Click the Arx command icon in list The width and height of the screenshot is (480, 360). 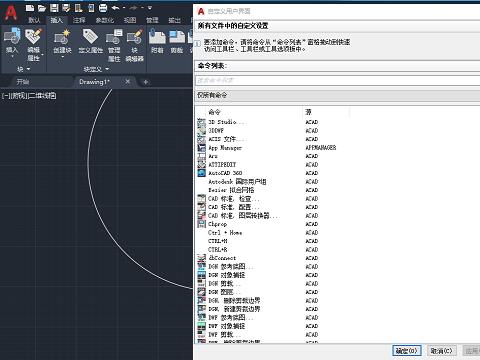point(201,156)
